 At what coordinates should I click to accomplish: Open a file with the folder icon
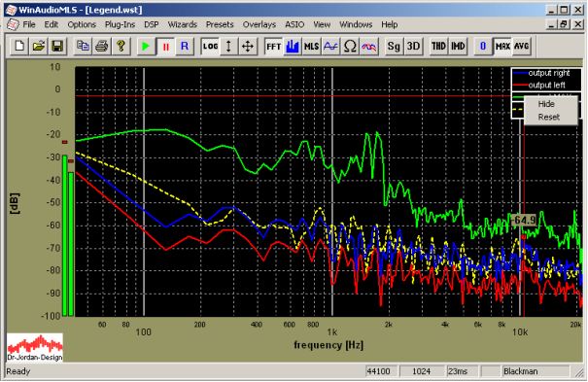pyautogui.click(x=38, y=47)
